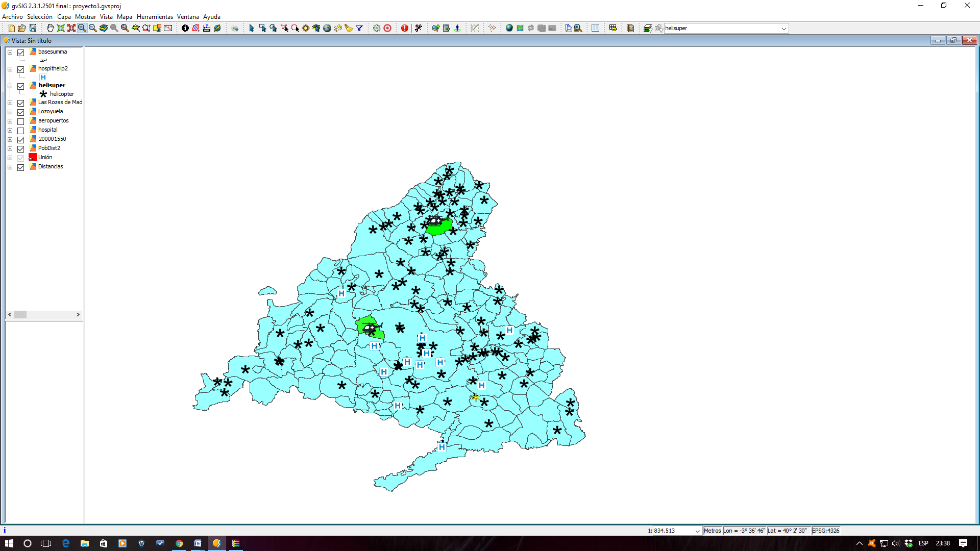The image size is (980, 551).
Task: Select the Unión layer name
Action: pyautogui.click(x=45, y=158)
